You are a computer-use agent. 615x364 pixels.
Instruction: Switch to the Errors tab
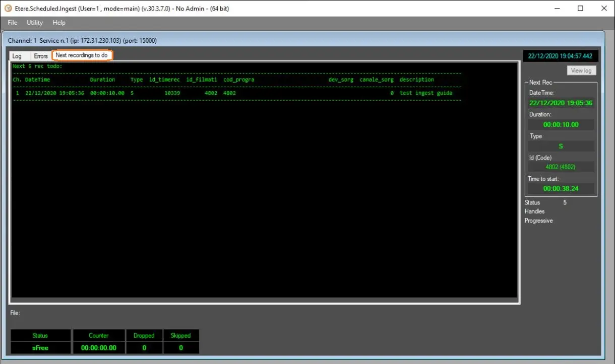click(41, 56)
